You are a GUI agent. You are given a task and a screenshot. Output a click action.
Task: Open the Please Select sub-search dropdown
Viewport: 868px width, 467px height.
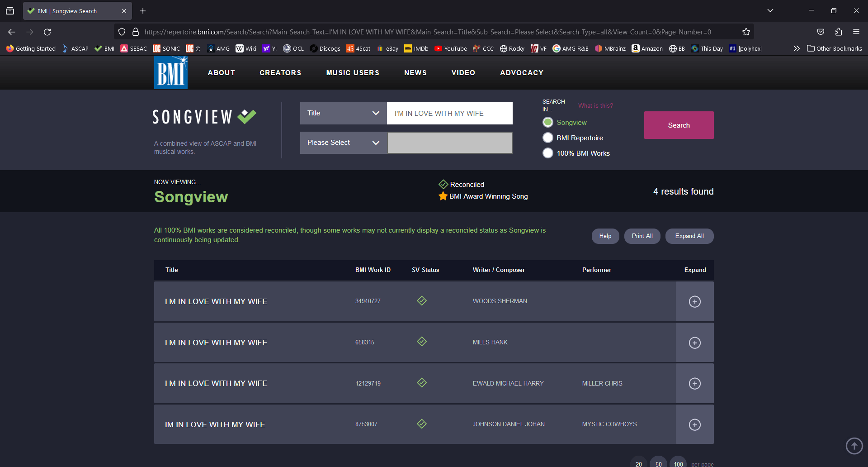click(344, 143)
